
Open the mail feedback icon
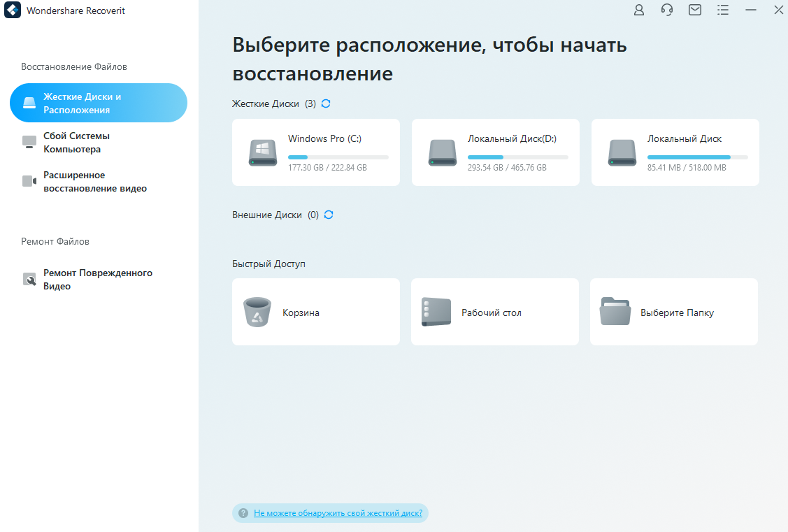point(695,10)
